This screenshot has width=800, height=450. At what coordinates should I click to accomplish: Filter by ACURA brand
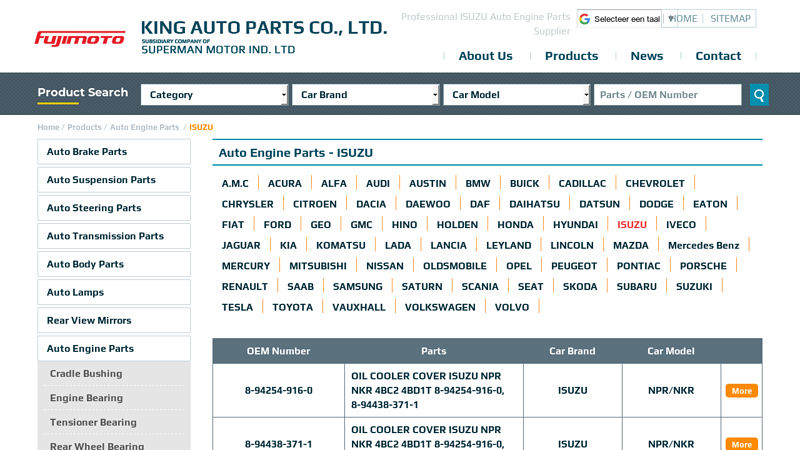(x=285, y=184)
